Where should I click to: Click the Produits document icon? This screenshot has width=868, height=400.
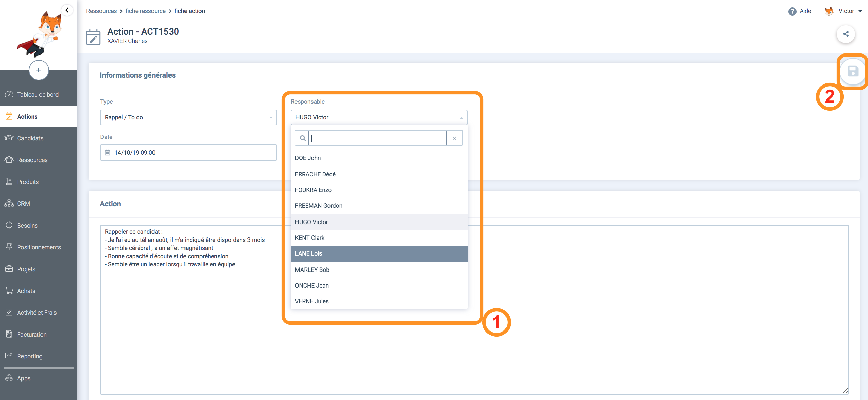click(x=9, y=182)
